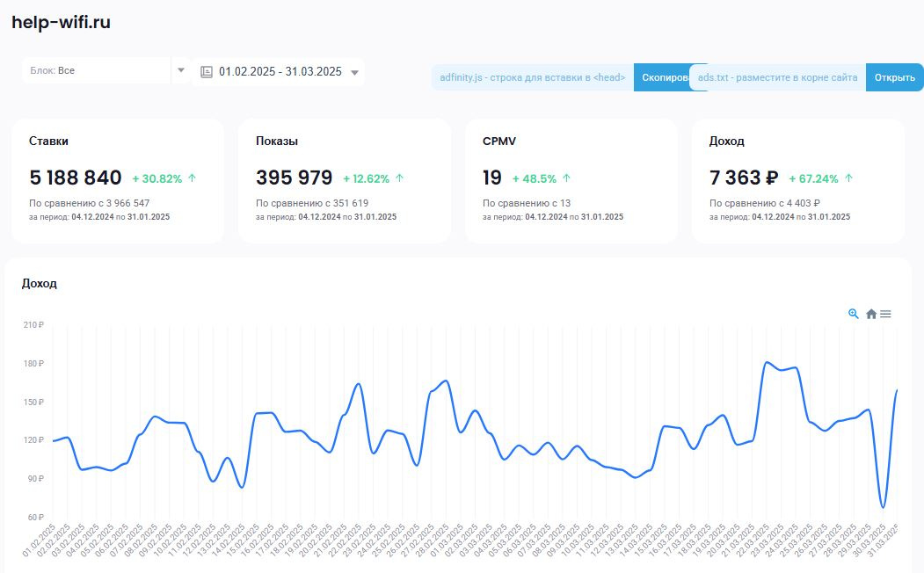Click the Доход value 7 363 ₽
This screenshot has width=924, height=573.
point(744,178)
